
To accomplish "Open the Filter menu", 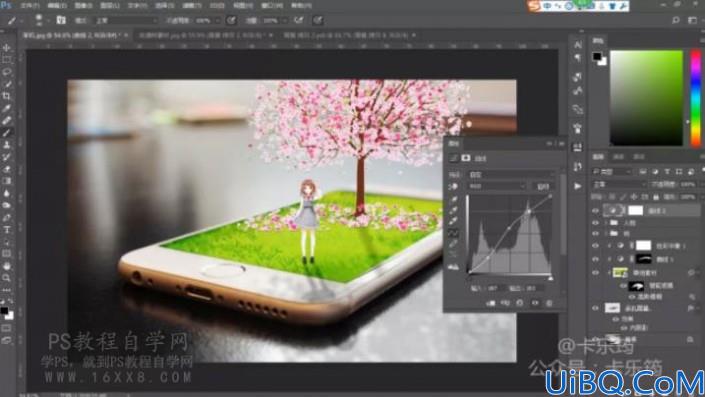I will 192,6.
